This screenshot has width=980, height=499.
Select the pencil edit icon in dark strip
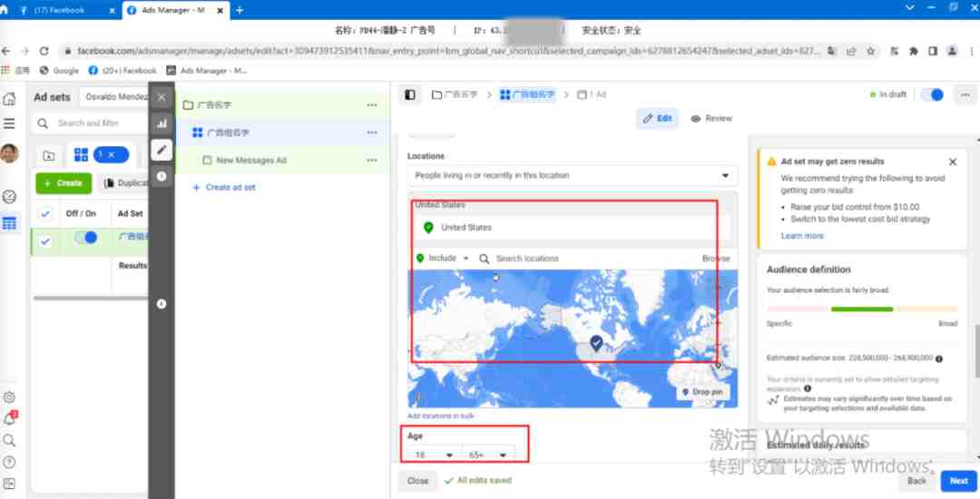[162, 150]
